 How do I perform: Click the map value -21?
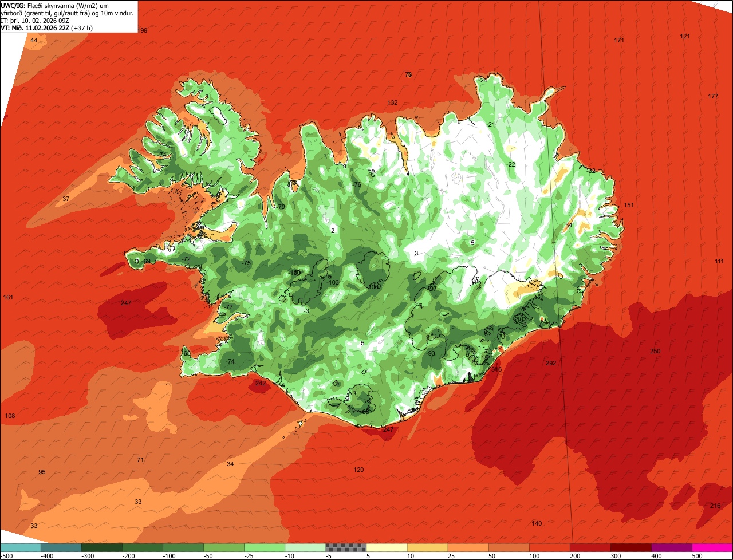pos(491,124)
